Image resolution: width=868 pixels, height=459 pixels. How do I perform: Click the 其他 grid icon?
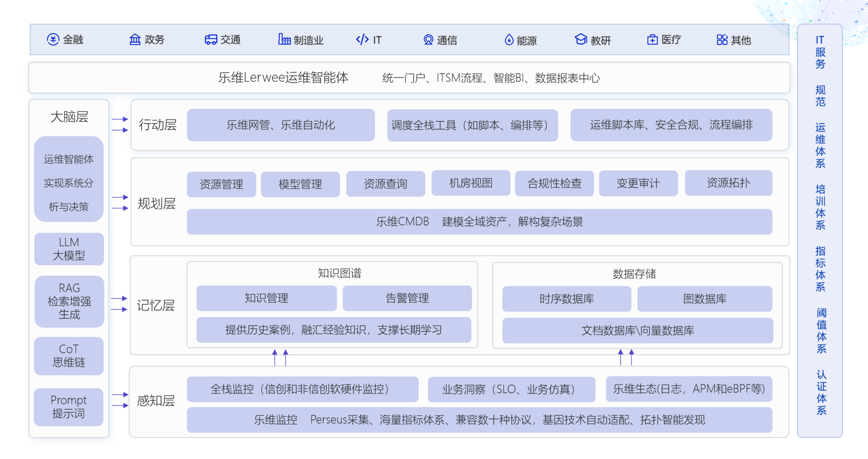[x=722, y=40]
